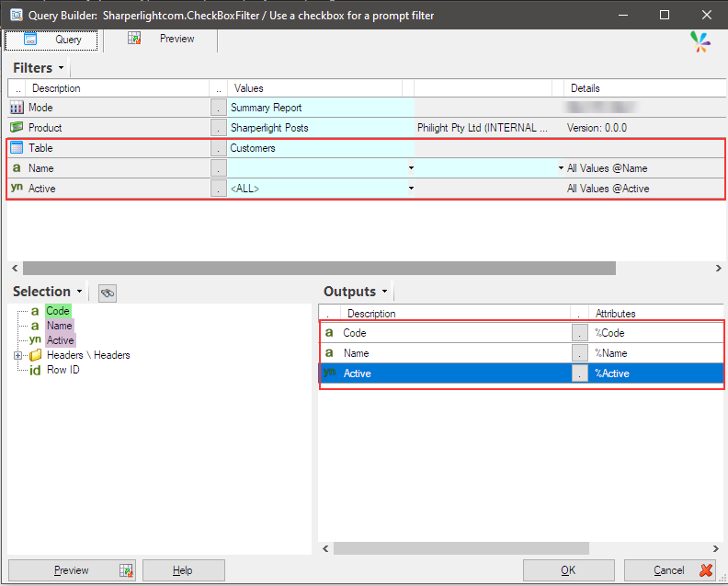Image resolution: width=728 pixels, height=586 pixels.
Task: Switch to the Query tab
Action: [51, 40]
